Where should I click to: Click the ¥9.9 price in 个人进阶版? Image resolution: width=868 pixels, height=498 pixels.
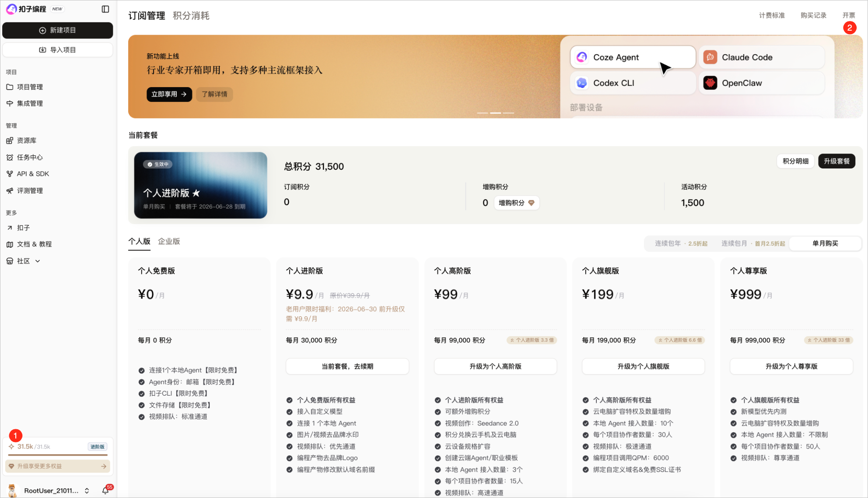pyautogui.click(x=299, y=294)
